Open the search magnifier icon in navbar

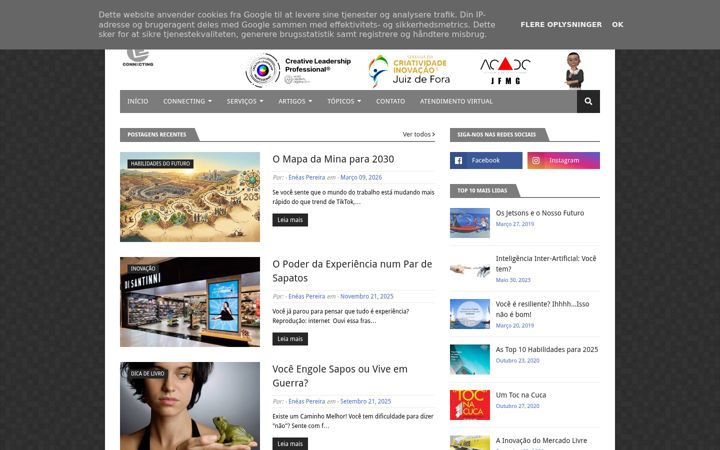pos(588,101)
